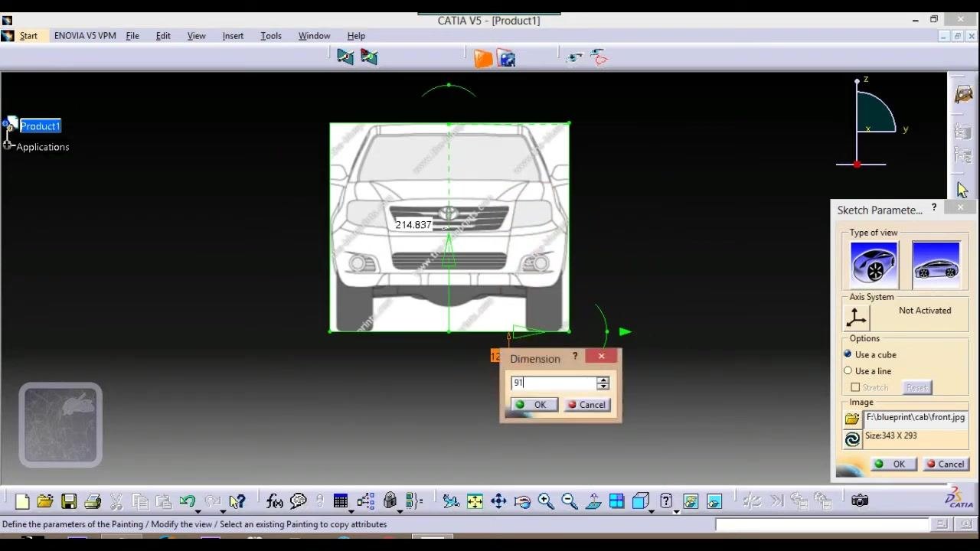Browse for an image with the folder icon

click(852, 419)
